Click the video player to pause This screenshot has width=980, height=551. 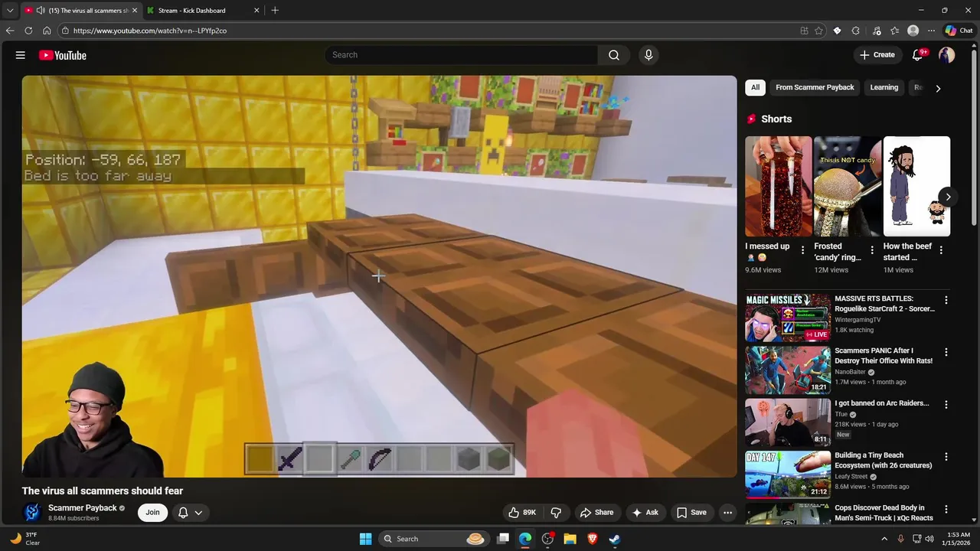[x=379, y=275]
